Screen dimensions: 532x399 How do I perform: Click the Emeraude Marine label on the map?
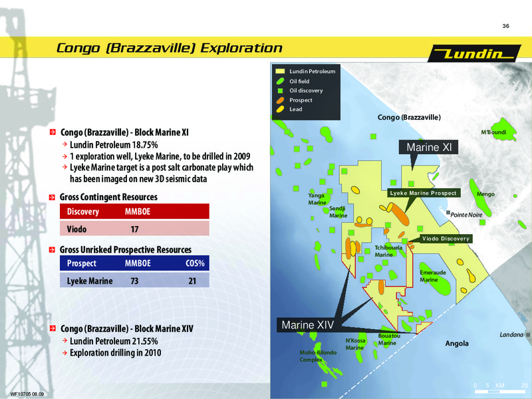tap(433, 276)
